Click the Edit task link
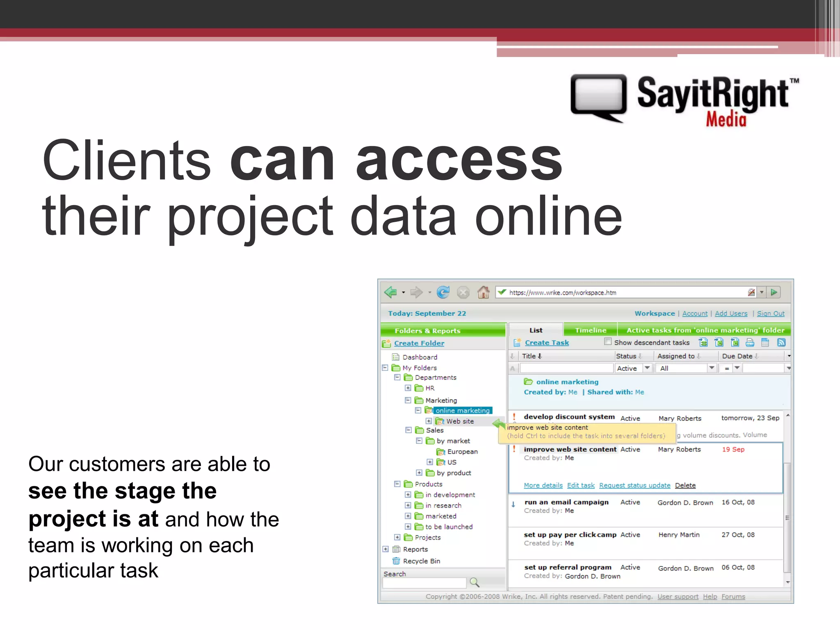This screenshot has width=840, height=630. [581, 485]
